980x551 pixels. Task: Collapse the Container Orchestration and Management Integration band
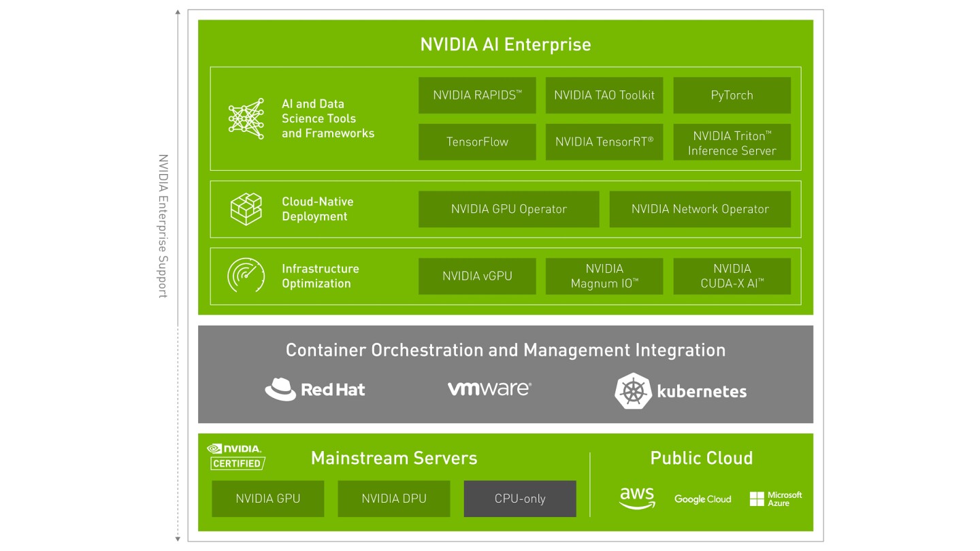(506, 350)
